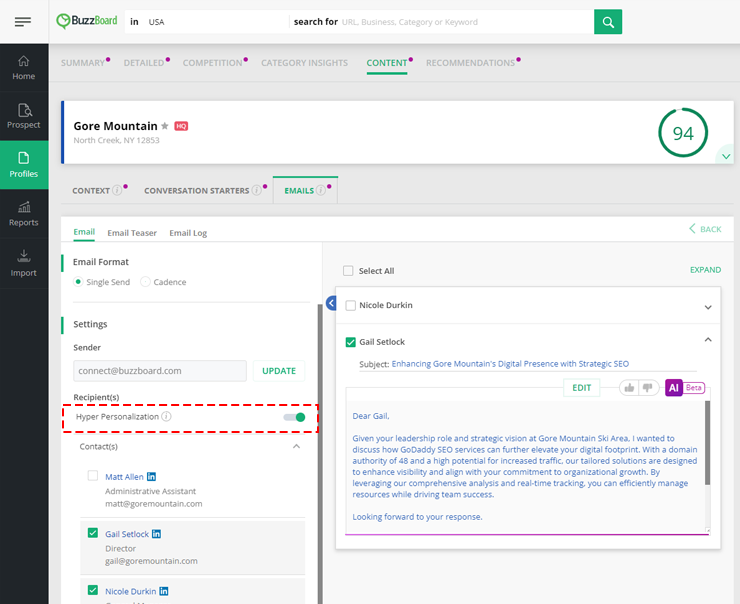Click the search for input field

tap(441, 22)
